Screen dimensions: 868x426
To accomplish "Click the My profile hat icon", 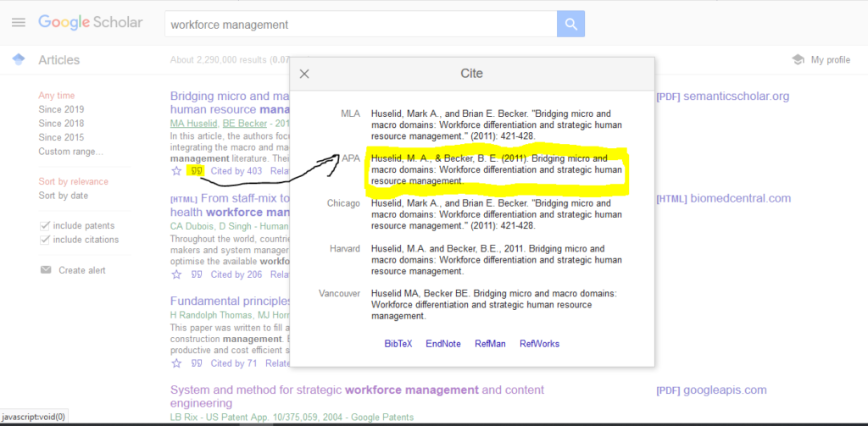I will [x=798, y=60].
